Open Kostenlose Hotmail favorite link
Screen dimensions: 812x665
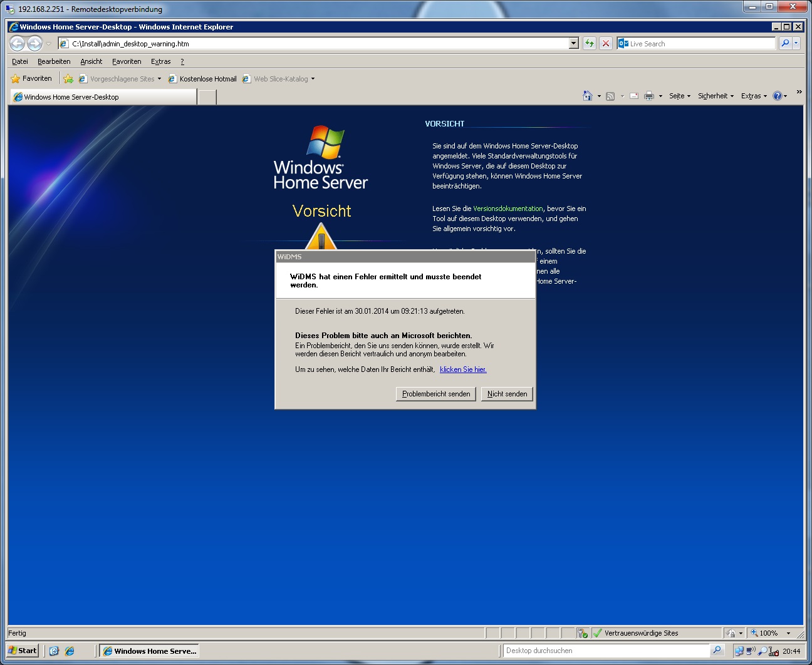(x=203, y=79)
